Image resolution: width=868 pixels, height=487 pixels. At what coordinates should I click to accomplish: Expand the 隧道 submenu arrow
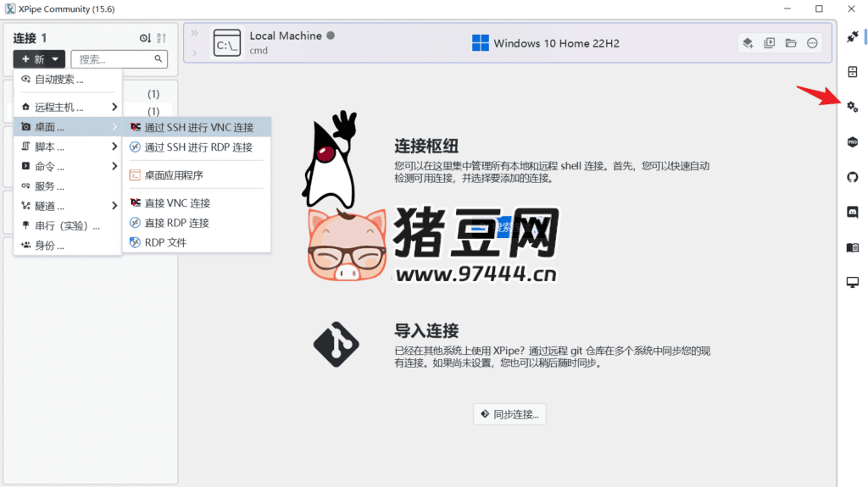pos(114,206)
